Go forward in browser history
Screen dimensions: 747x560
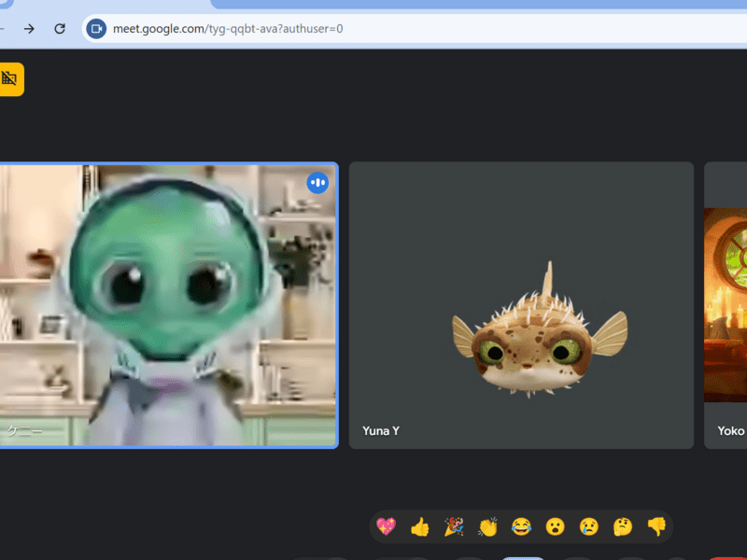[29, 29]
